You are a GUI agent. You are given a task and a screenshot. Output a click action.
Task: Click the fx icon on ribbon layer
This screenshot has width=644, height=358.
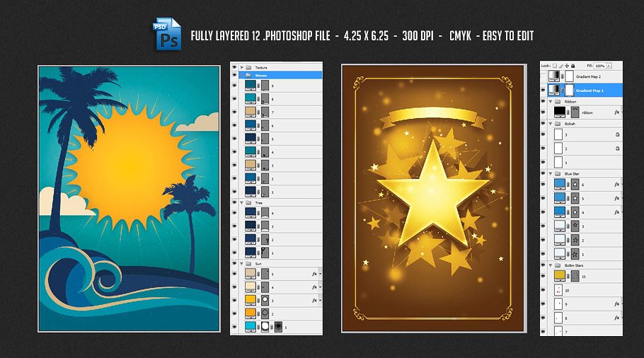click(x=617, y=112)
